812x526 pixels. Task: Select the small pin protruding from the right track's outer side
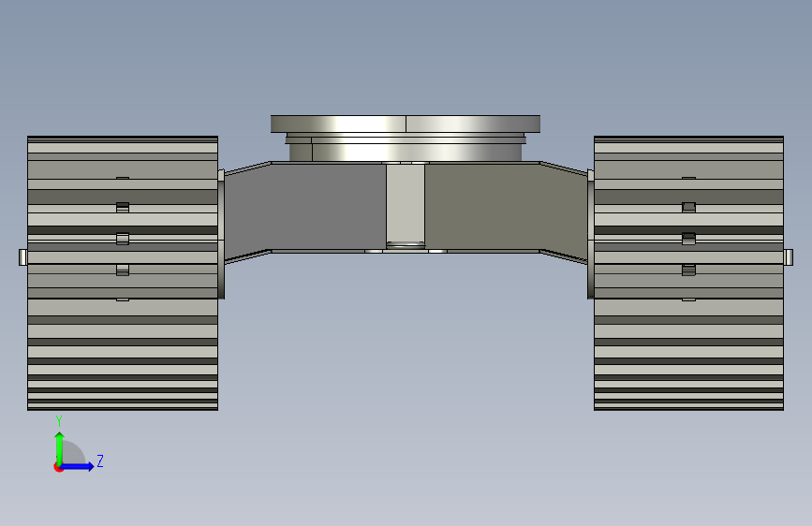(789, 257)
